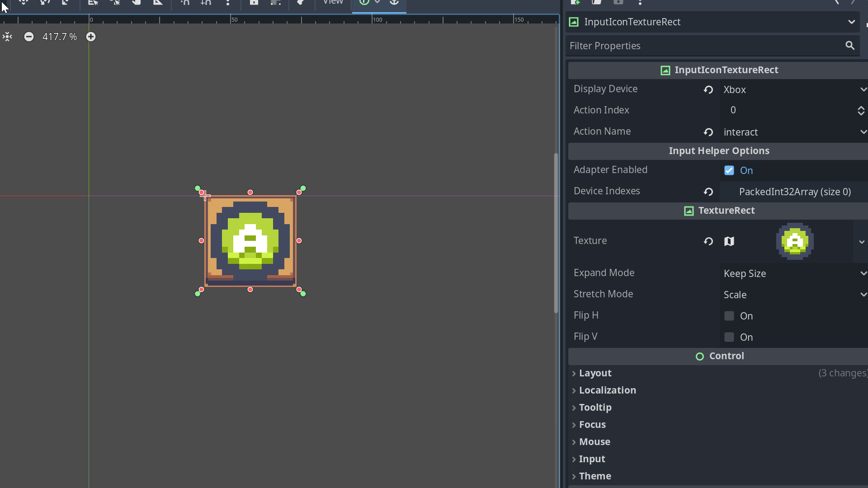Click the zoom out minus icon
Screen dimensions: 868x488
tap(28, 37)
